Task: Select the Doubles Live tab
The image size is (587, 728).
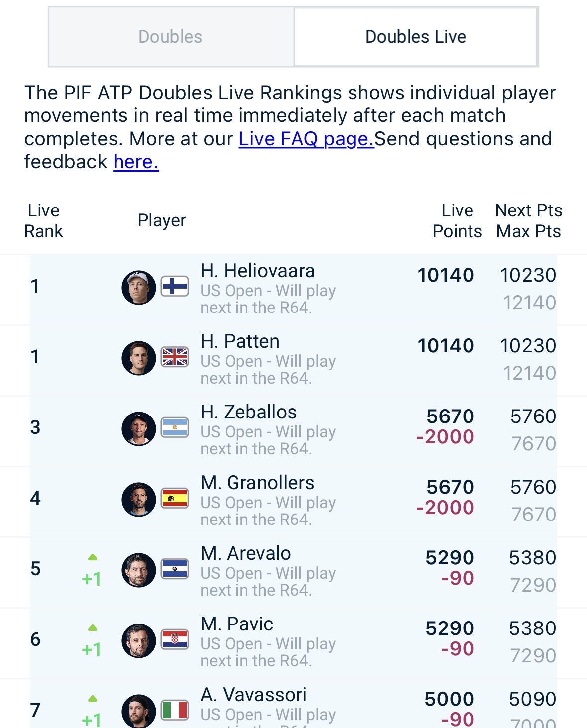Action: (416, 37)
